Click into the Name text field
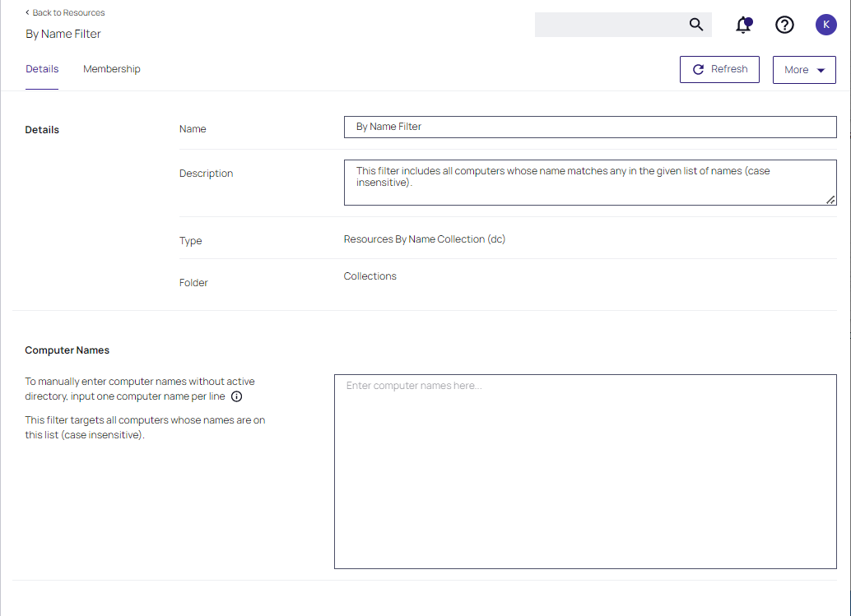Image resolution: width=851 pixels, height=616 pixels. [x=589, y=127]
